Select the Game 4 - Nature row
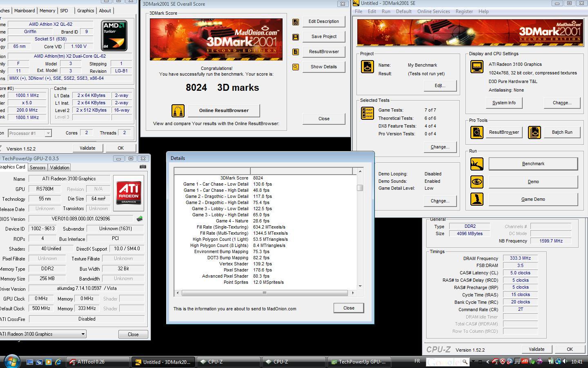 pos(265,221)
